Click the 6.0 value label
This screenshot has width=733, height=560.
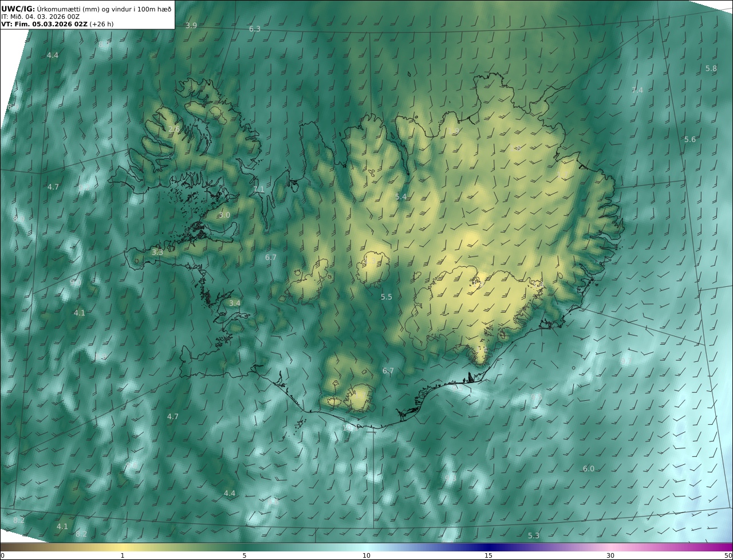(589, 468)
